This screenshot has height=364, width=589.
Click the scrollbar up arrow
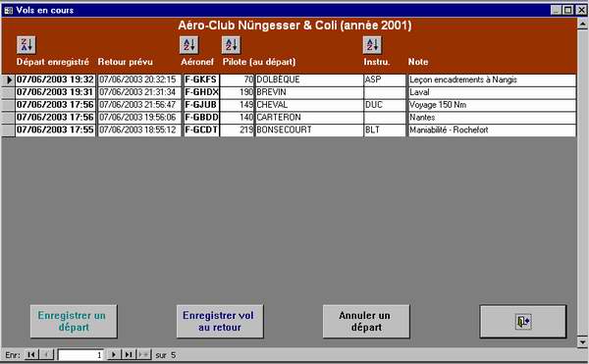(x=582, y=24)
